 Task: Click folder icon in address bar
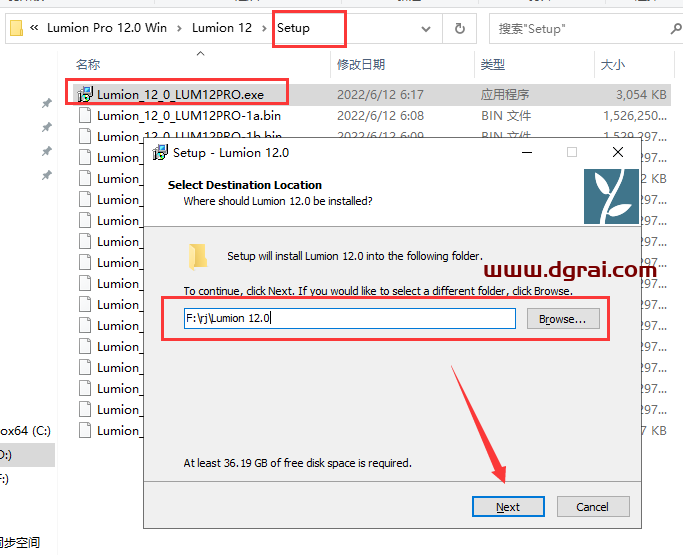[x=16, y=28]
